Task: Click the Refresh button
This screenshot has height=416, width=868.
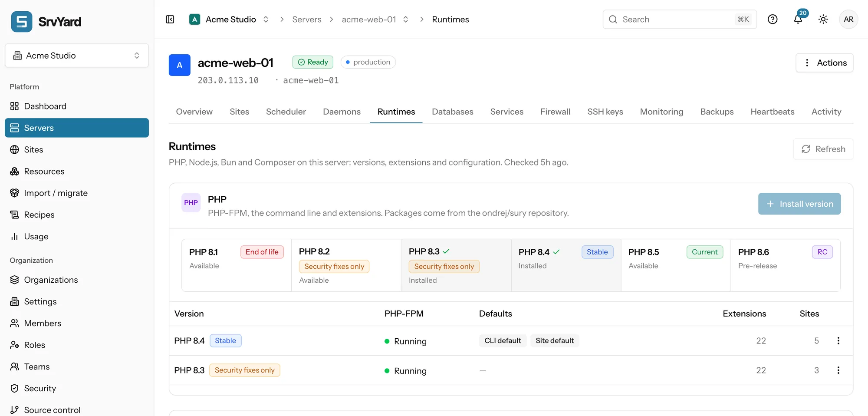Action: [x=823, y=149]
